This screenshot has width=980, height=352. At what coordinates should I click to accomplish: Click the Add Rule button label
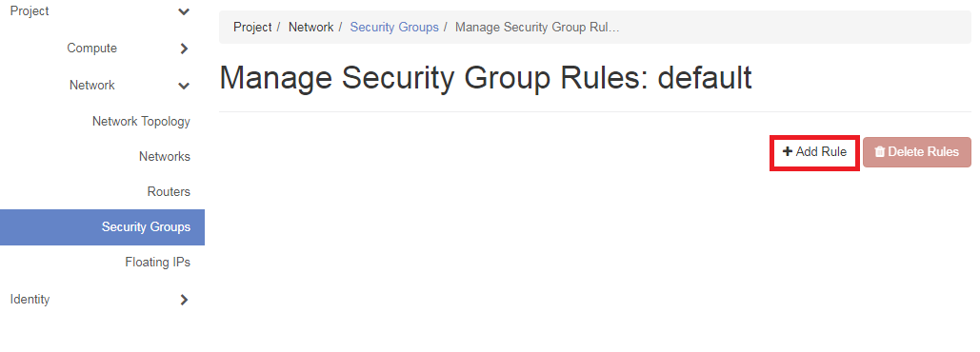[x=821, y=151]
